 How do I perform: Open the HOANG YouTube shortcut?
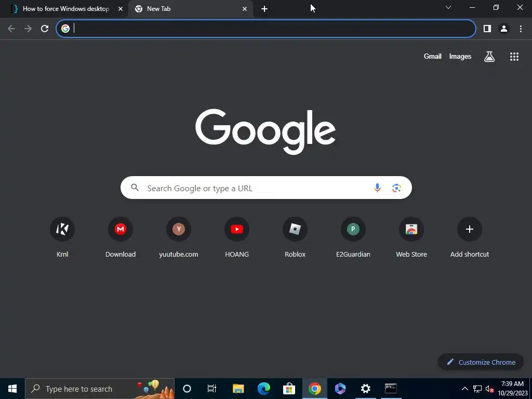coord(237,237)
